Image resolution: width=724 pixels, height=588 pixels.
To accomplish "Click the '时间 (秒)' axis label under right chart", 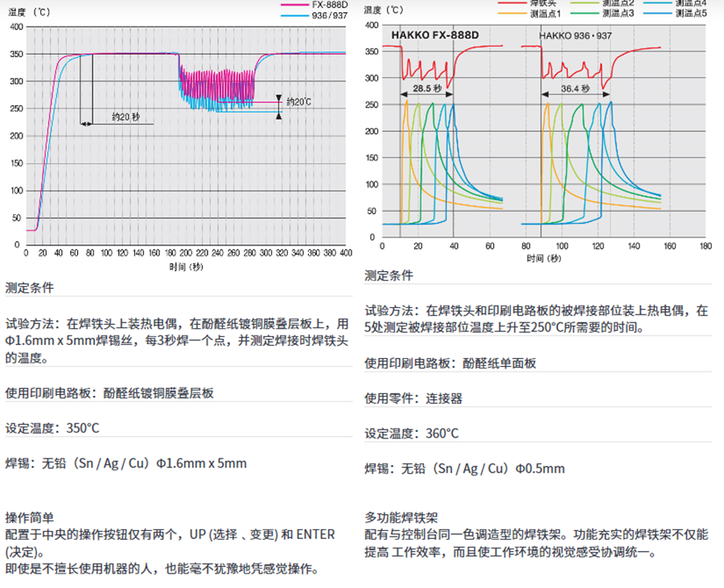I will point(544,258).
